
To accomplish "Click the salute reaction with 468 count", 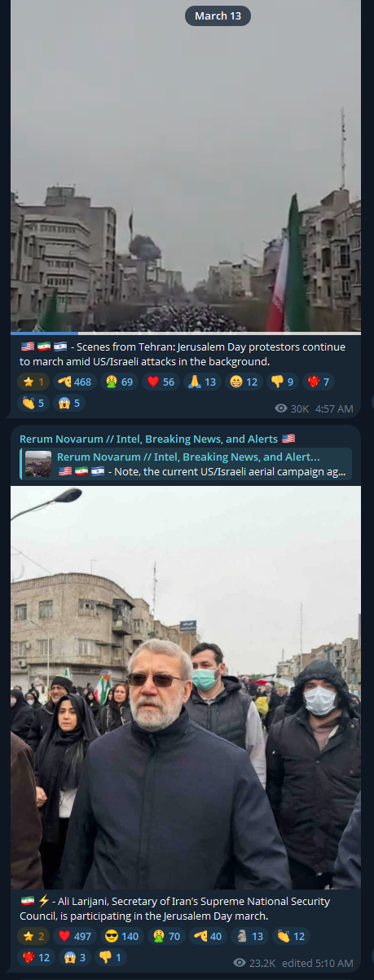I will tap(76, 382).
